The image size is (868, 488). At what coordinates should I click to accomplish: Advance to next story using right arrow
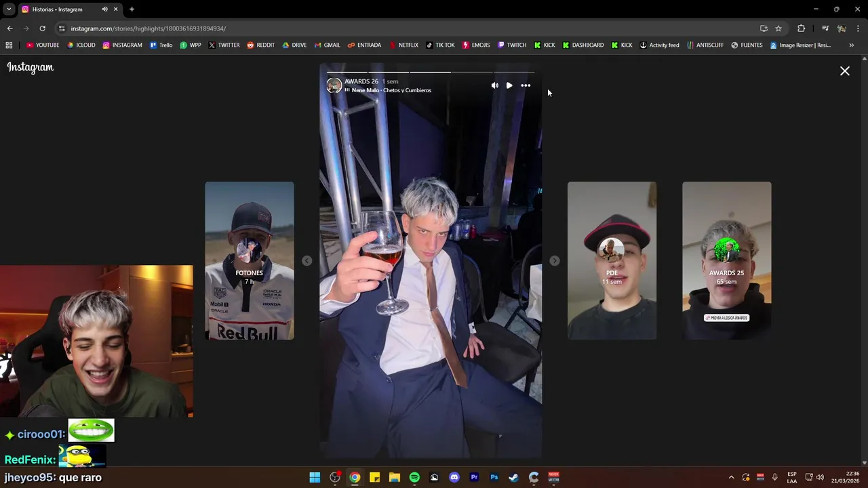(x=554, y=260)
